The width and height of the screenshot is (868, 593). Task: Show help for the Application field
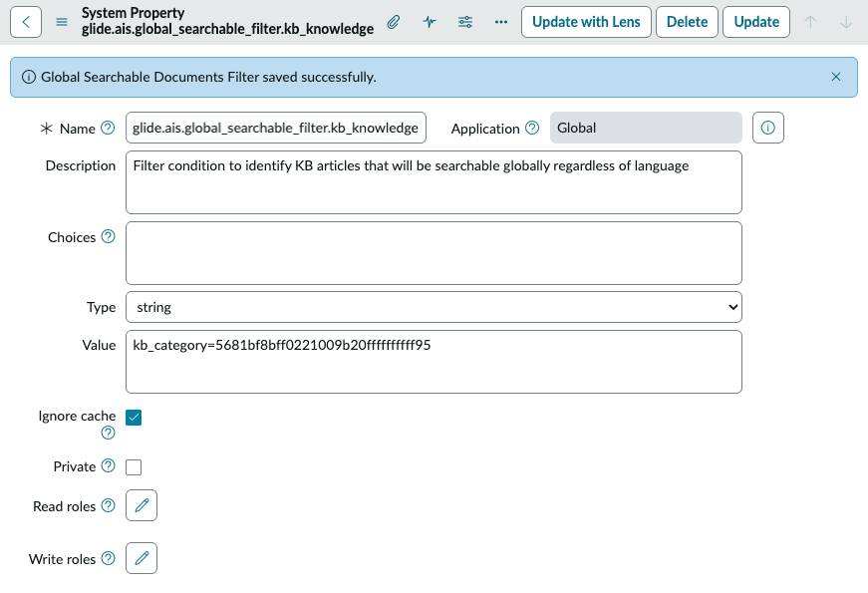point(532,128)
